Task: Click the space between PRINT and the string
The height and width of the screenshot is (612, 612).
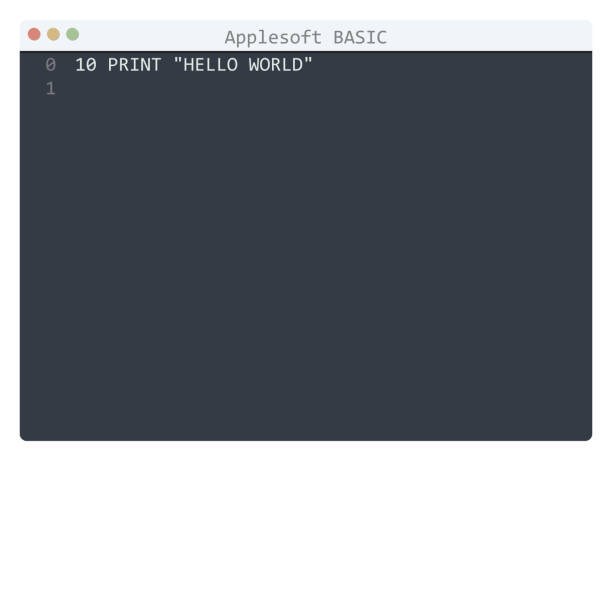Action: coord(167,65)
